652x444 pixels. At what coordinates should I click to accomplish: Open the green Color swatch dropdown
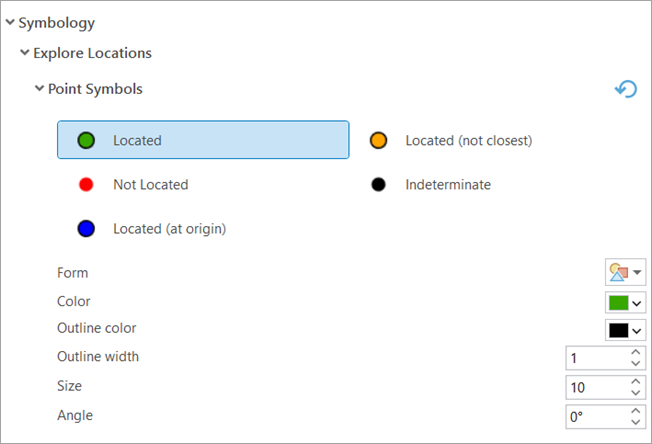pos(625,303)
